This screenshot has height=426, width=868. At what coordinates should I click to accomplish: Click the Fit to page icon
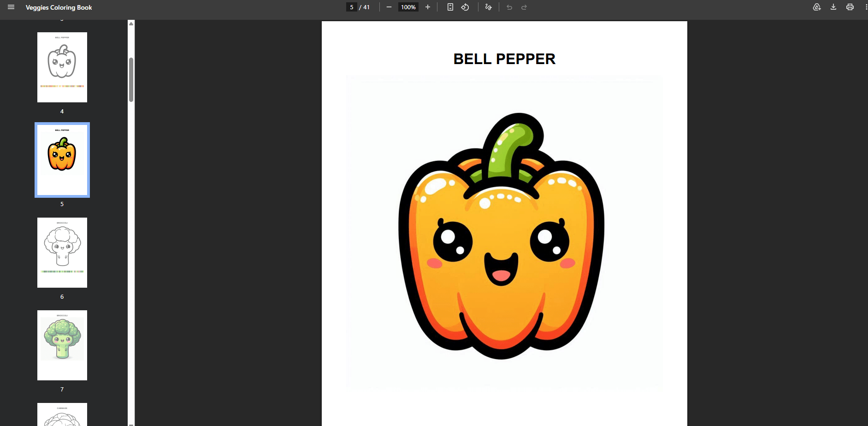tap(450, 7)
